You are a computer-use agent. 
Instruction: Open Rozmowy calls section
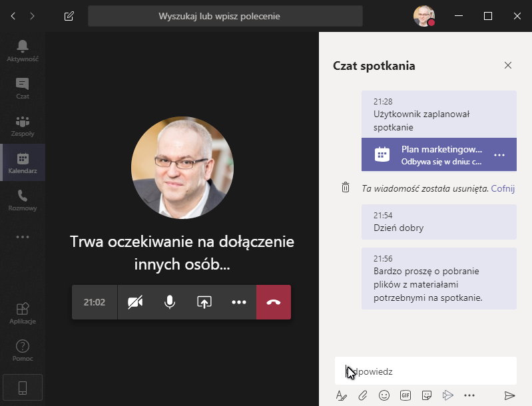[x=23, y=200]
